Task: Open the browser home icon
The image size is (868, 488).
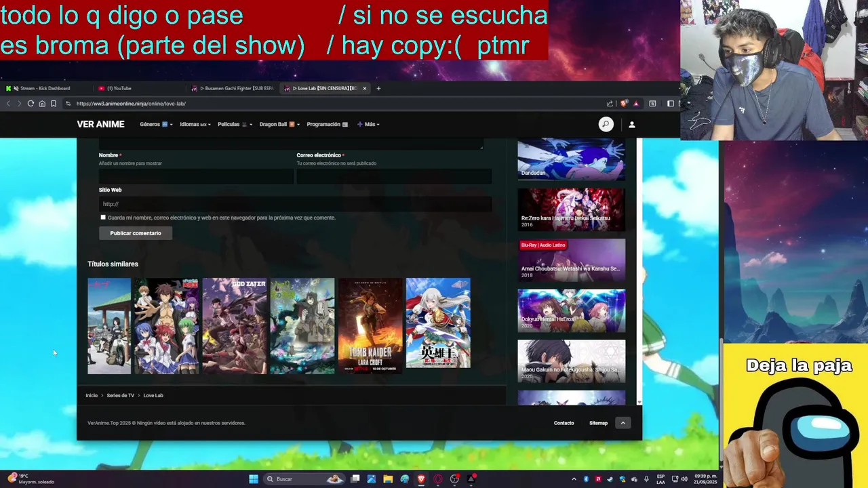Action: coord(42,104)
